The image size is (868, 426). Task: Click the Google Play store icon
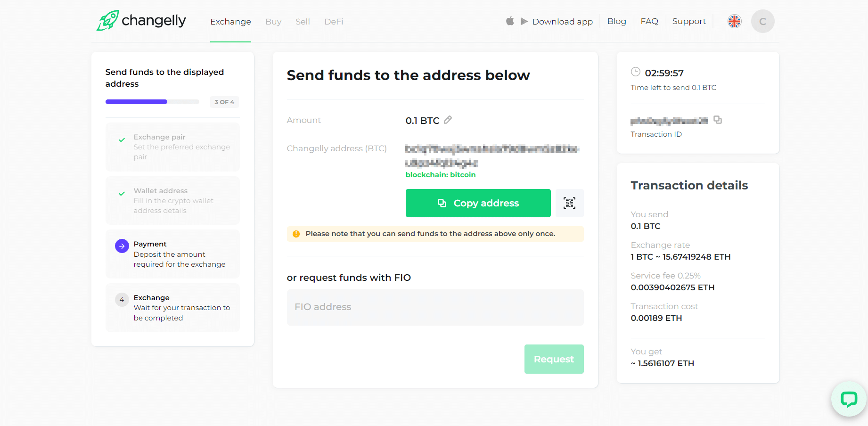[524, 21]
